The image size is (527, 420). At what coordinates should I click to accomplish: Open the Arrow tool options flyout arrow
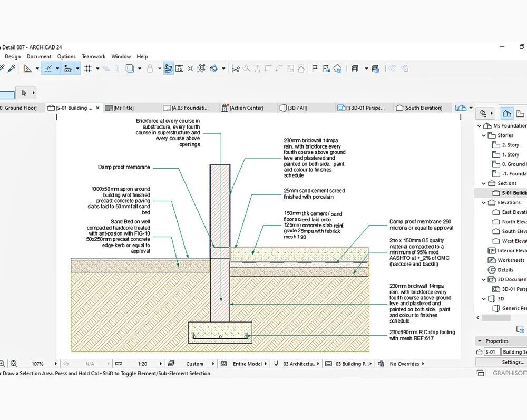click(x=33, y=93)
